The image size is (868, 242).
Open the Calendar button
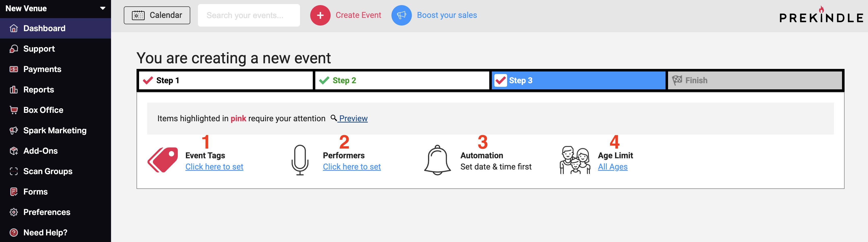click(157, 15)
